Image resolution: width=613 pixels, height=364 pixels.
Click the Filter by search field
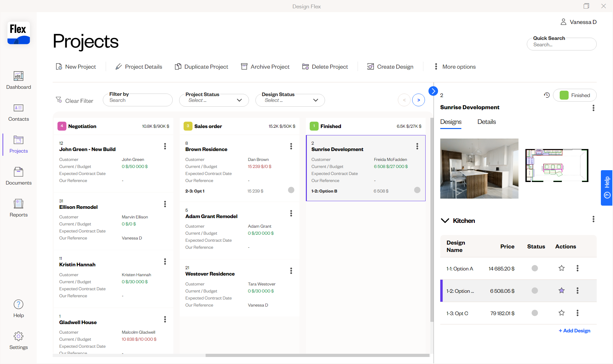pyautogui.click(x=138, y=100)
